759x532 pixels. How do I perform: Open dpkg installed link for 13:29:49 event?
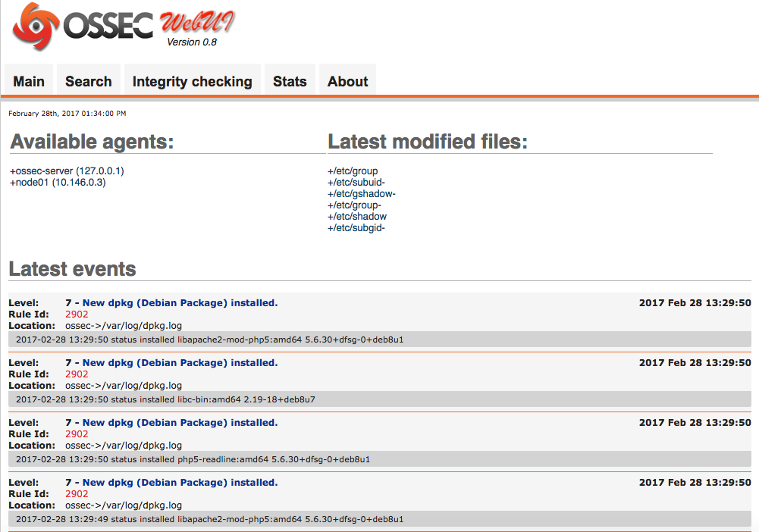pyautogui.click(x=180, y=483)
